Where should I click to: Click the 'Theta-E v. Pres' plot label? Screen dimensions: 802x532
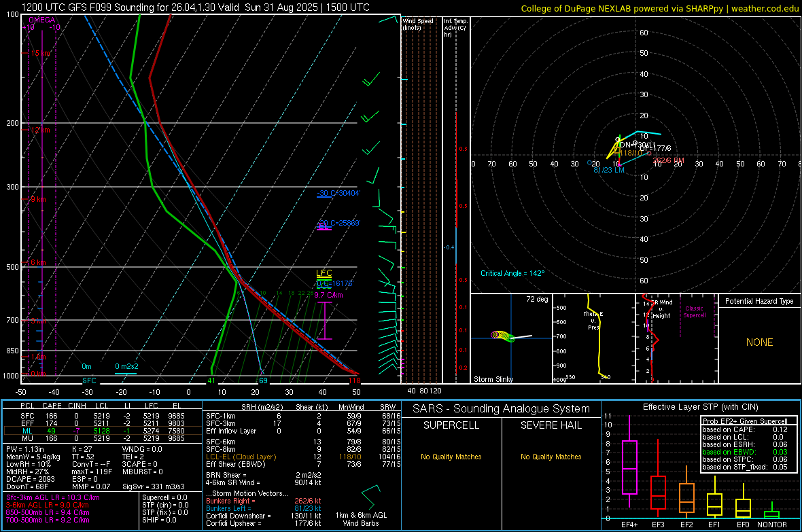tap(593, 320)
